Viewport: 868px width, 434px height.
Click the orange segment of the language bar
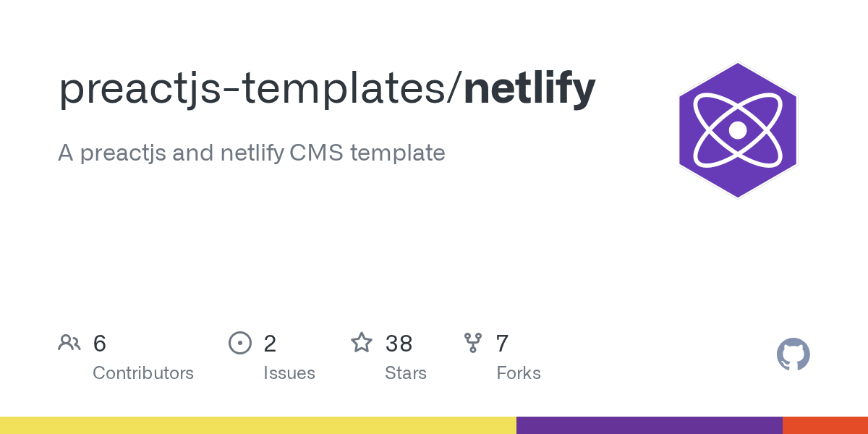pos(825,425)
